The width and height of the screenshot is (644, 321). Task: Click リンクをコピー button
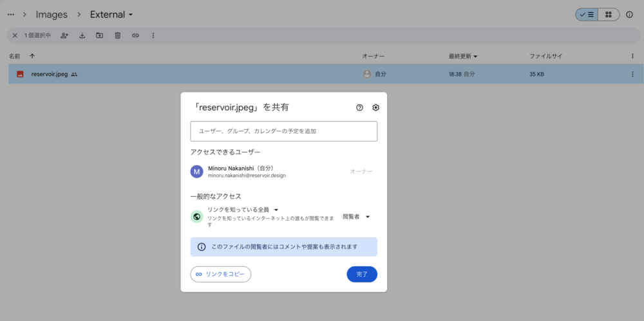(220, 274)
